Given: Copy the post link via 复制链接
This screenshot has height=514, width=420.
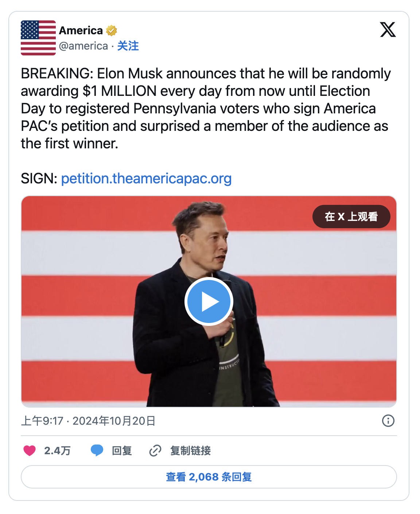Looking at the screenshot, I should click(x=190, y=451).
